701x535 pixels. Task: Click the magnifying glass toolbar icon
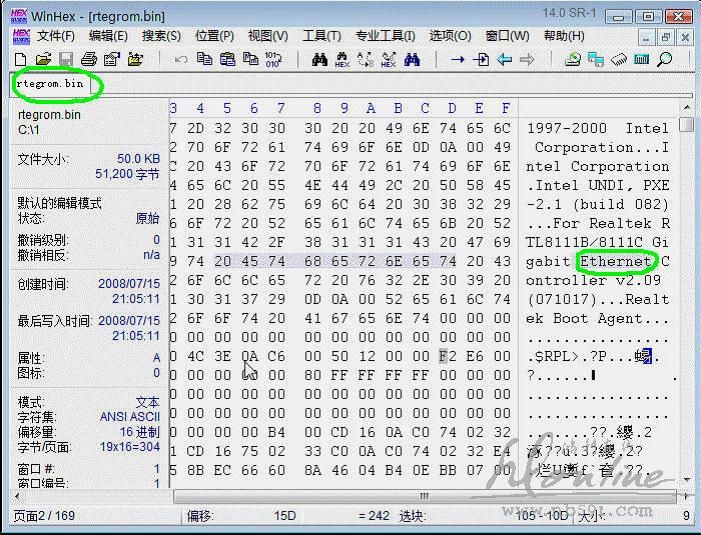click(x=664, y=60)
